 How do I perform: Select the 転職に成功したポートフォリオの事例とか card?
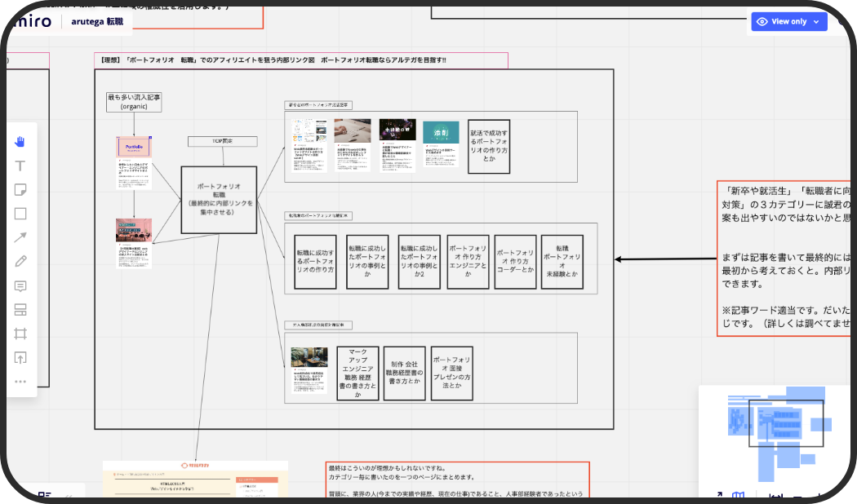point(367,262)
